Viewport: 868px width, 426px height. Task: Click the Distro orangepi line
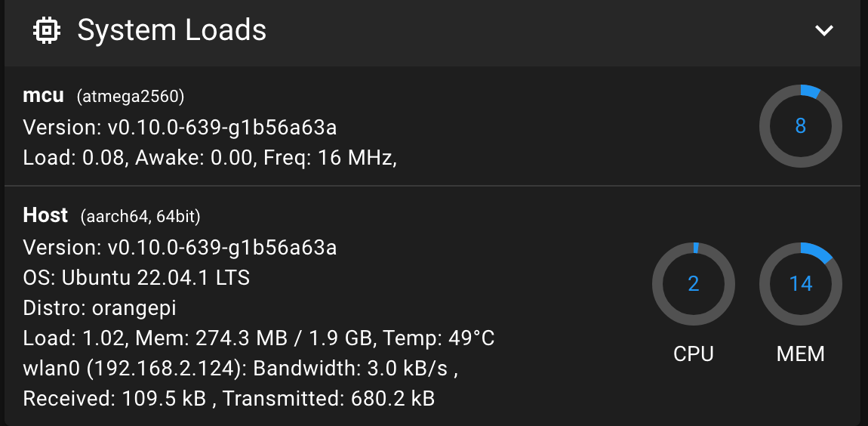click(x=100, y=307)
